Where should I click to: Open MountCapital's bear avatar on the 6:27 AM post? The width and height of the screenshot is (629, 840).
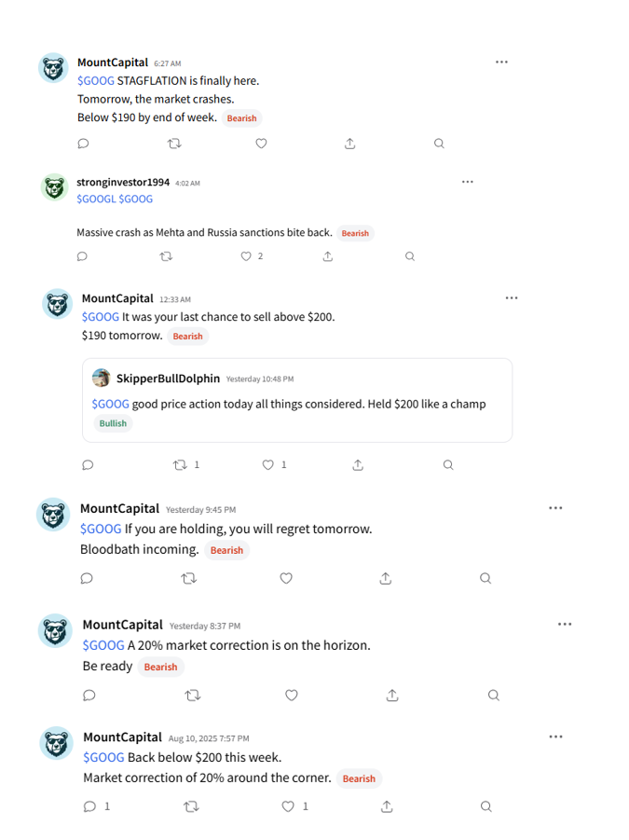(x=53, y=68)
